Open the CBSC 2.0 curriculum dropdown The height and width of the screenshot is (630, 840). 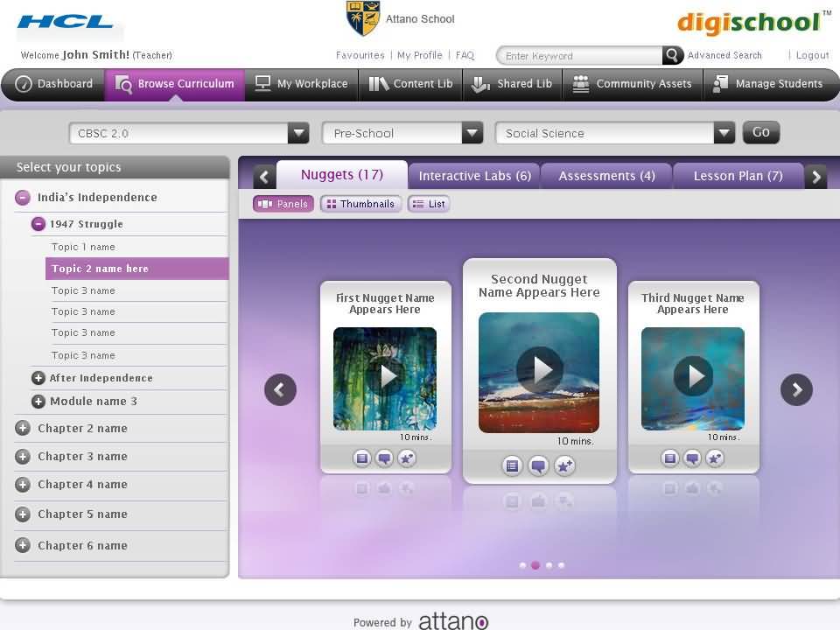(x=298, y=133)
